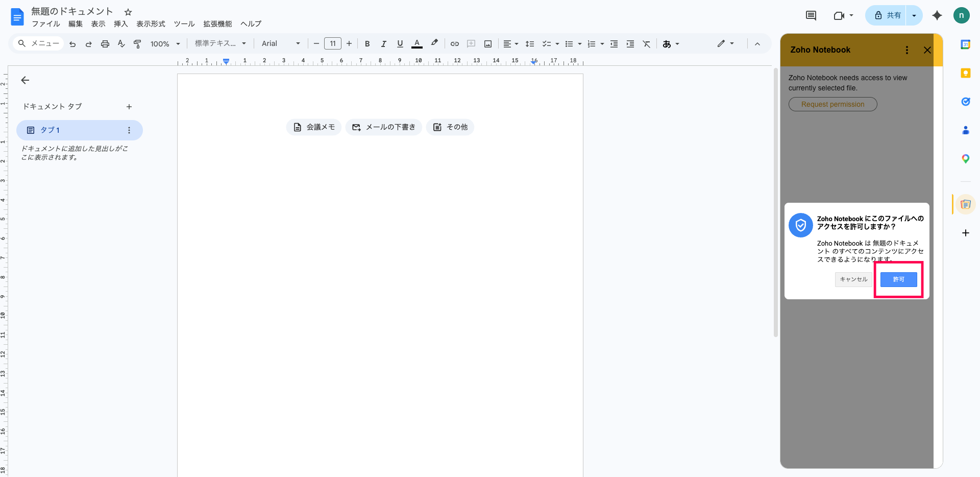The image size is (980, 477).
Task: Open the paragraph style dropdown
Action: point(220,44)
